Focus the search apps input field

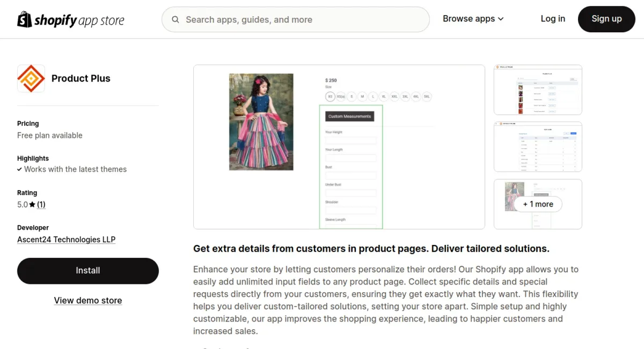point(296,20)
